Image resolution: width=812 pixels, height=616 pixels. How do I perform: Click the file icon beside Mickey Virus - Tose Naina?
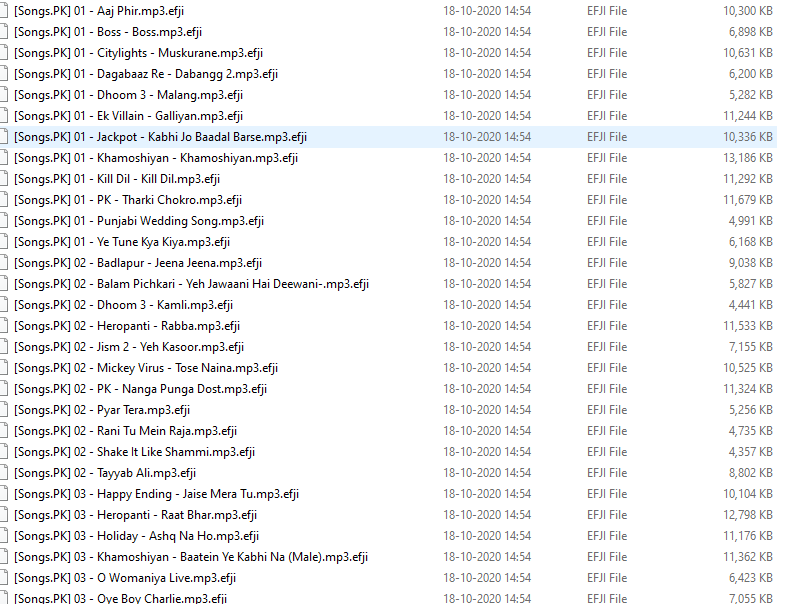[x=4, y=368]
